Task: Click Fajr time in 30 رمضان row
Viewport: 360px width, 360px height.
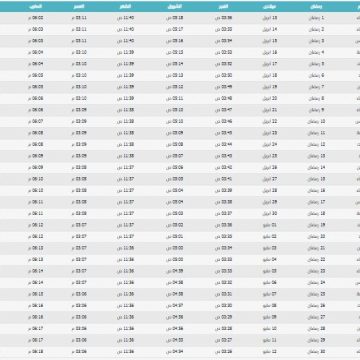Action: tap(223, 352)
